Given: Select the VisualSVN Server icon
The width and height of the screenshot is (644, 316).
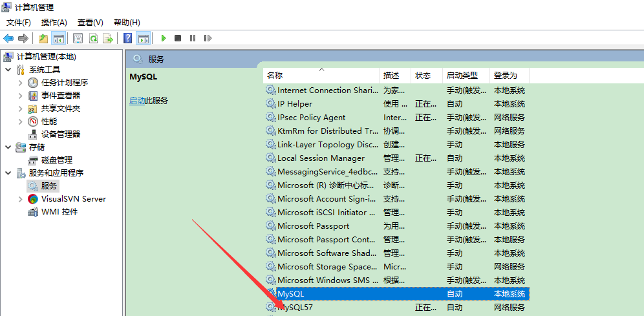Looking at the screenshot, I should click(33, 199).
